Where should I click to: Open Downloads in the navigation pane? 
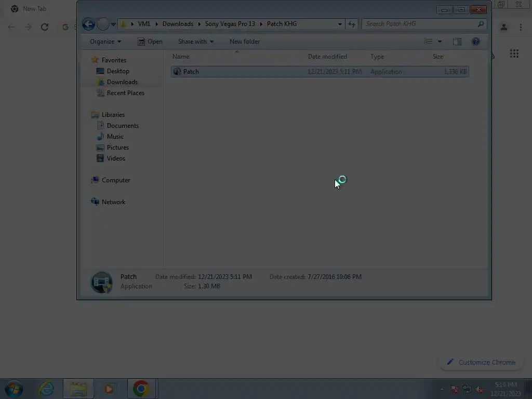pos(122,82)
